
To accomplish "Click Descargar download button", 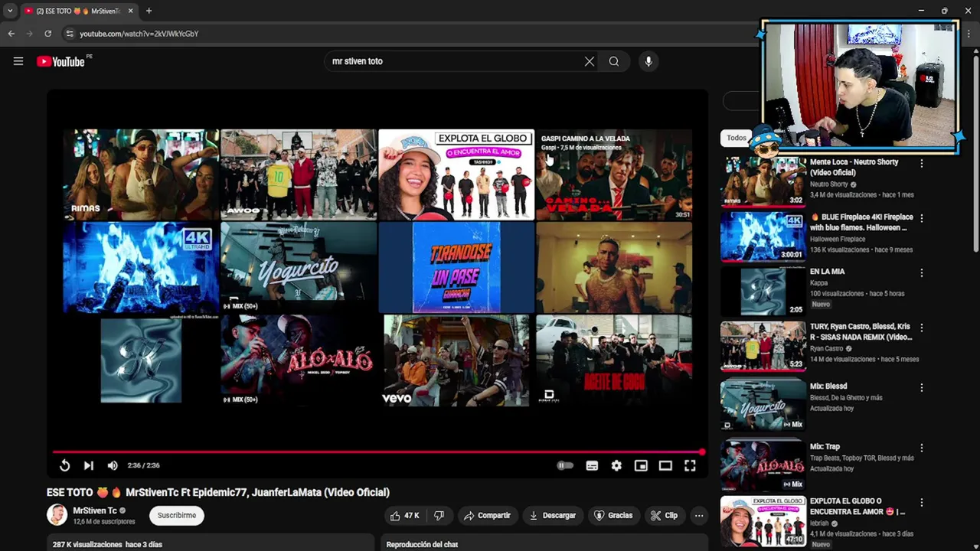I will pyautogui.click(x=552, y=516).
